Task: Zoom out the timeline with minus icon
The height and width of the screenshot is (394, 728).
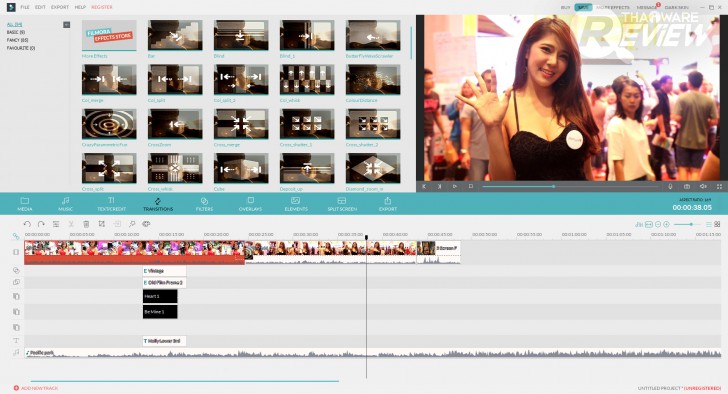Action: point(658,225)
